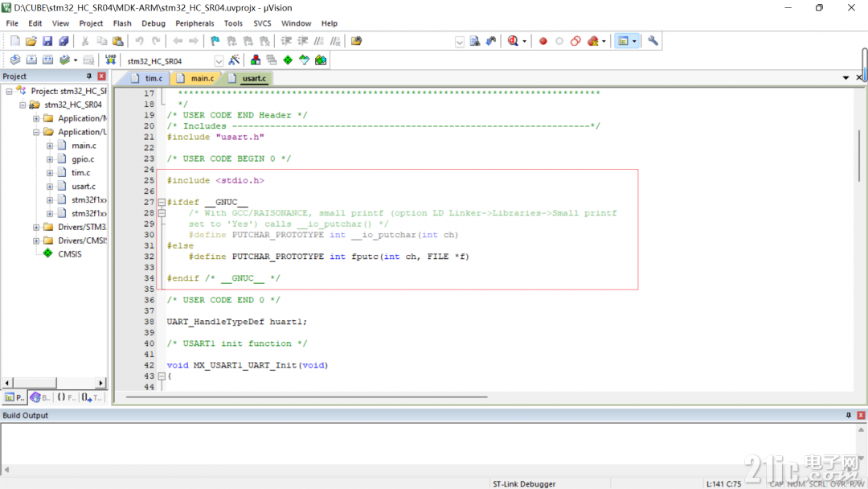Open the Find text combo box dropdown
The image size is (868, 489).
(x=460, y=42)
